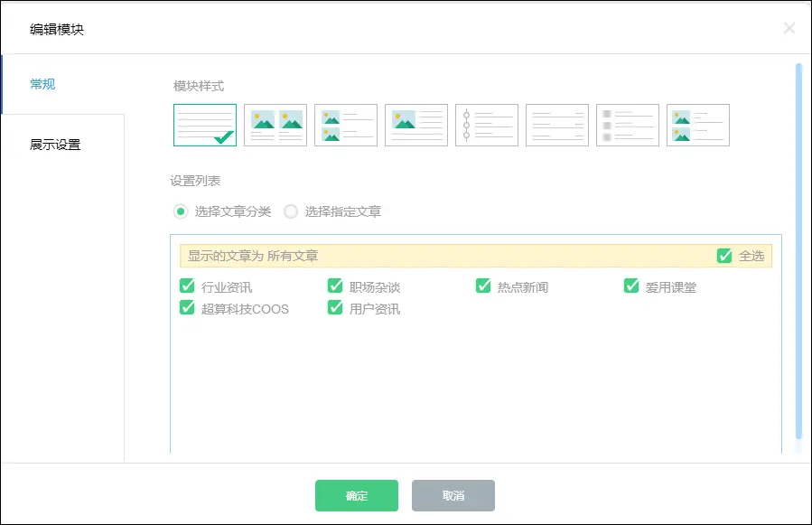Choose the two-image grid module style

click(275, 125)
